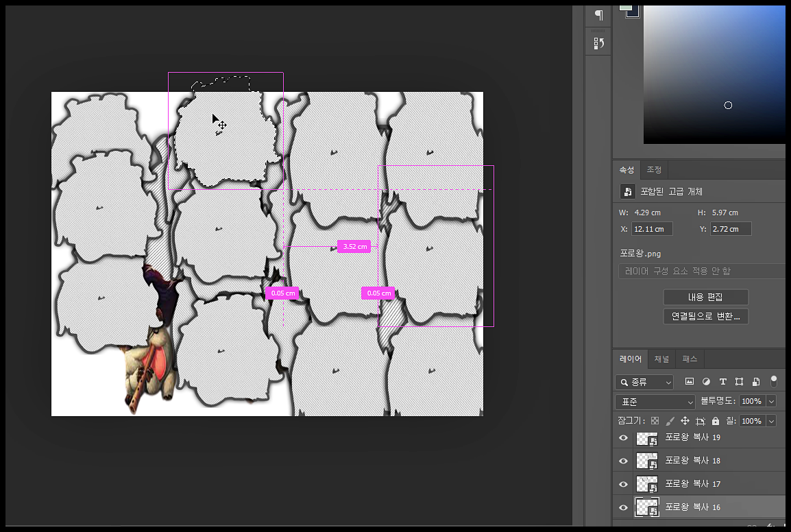Click the 포로왕.png file name text
Screen dimensions: 791x532
pyautogui.click(x=640, y=254)
